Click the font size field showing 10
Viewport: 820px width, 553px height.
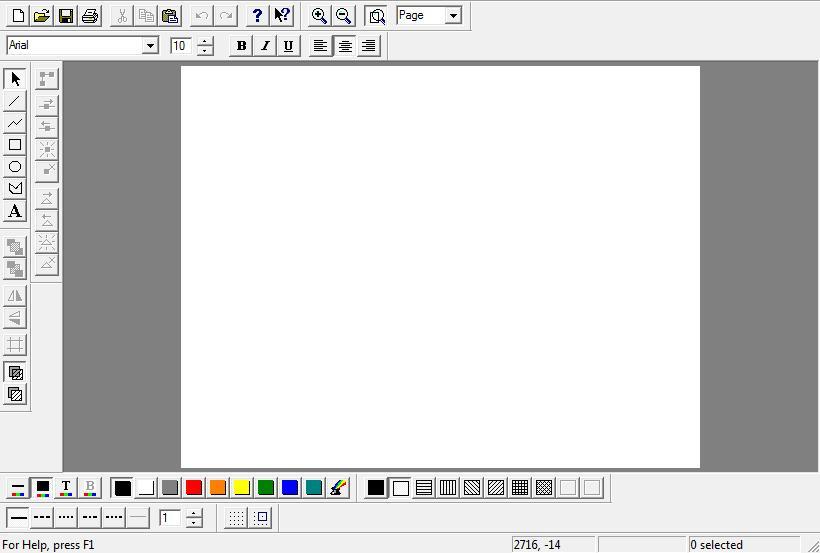pos(181,46)
